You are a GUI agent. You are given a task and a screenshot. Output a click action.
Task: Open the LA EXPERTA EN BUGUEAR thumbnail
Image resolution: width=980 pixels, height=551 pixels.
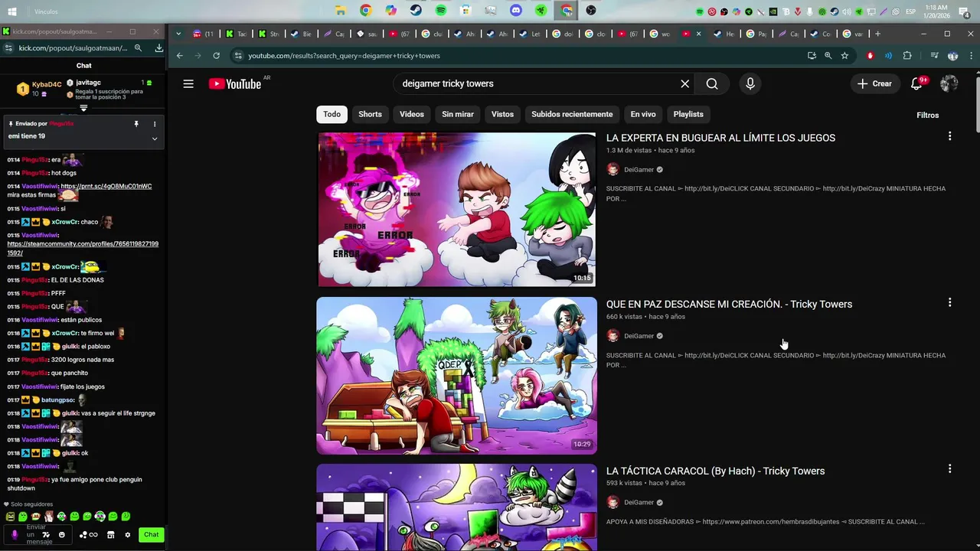[x=457, y=210]
